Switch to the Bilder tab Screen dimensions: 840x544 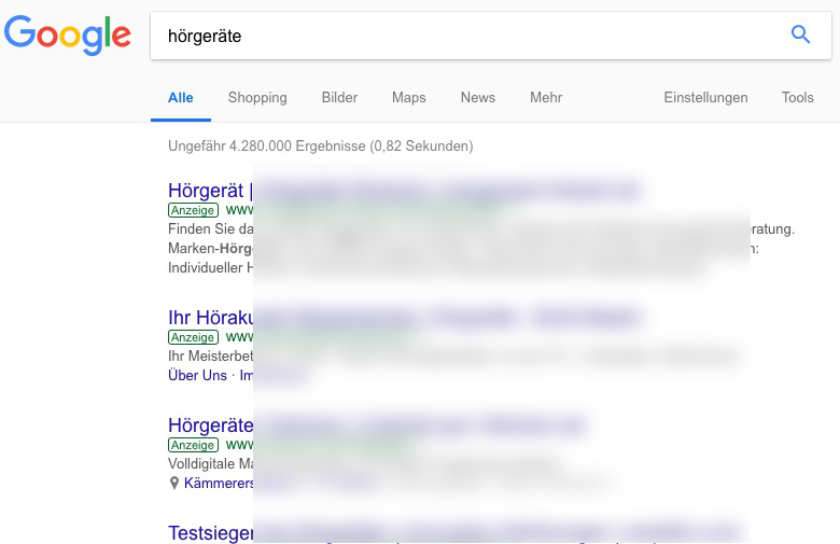coord(339,98)
